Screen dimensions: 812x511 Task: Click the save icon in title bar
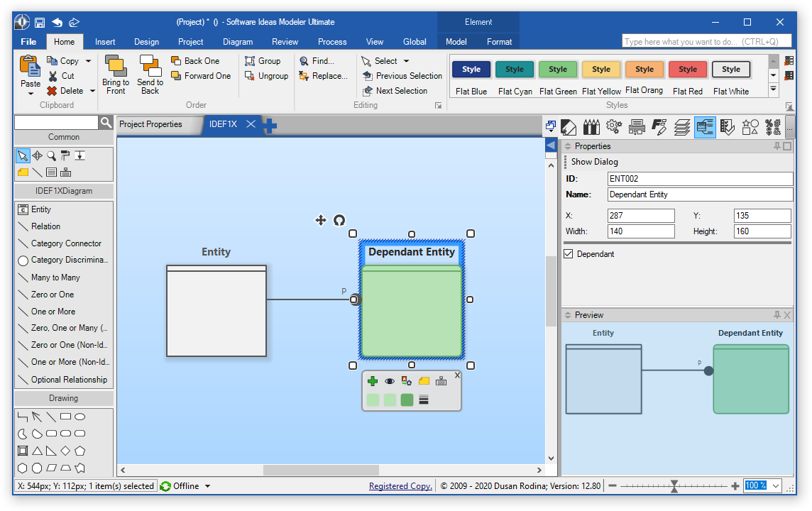click(40, 22)
